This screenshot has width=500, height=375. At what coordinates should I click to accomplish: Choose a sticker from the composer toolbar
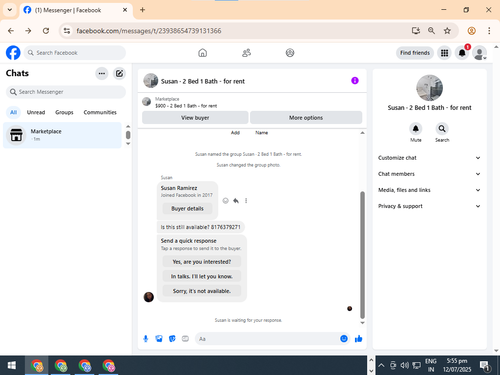172,339
